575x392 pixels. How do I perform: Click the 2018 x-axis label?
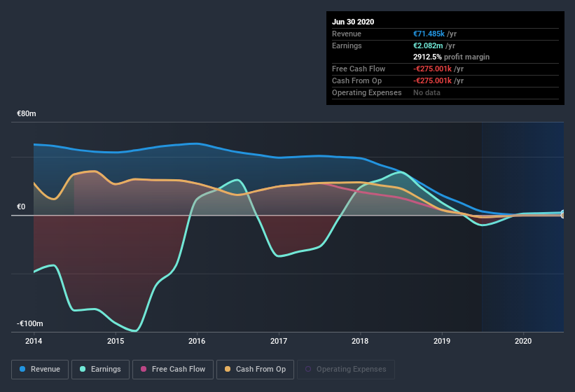360,341
